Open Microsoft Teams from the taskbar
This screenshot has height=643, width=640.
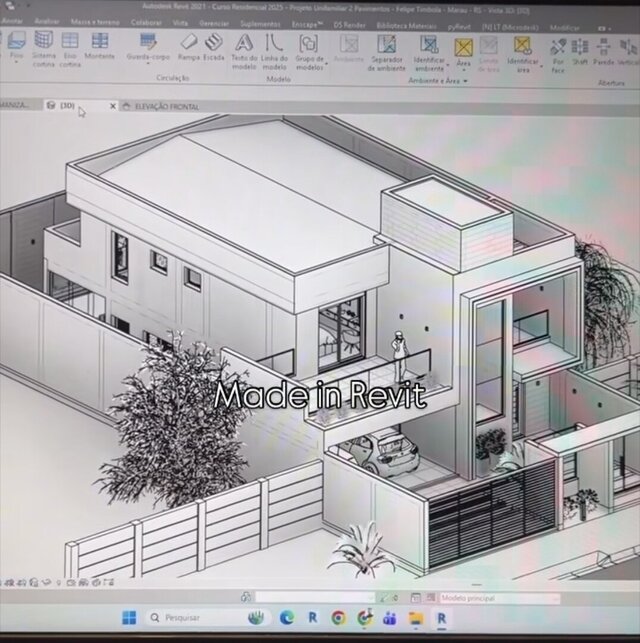click(x=389, y=618)
